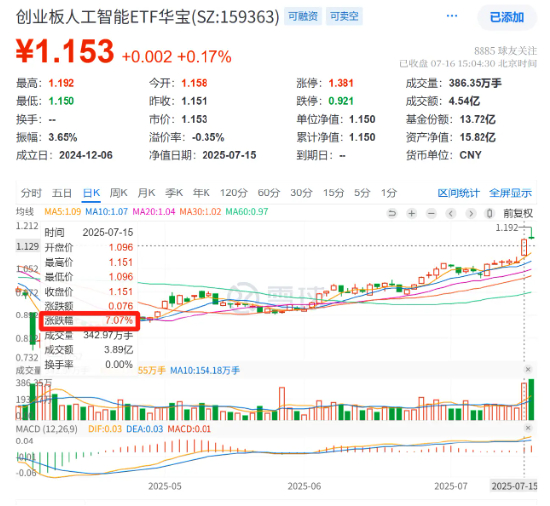Zoom out chart with minus icon

(x=431, y=213)
